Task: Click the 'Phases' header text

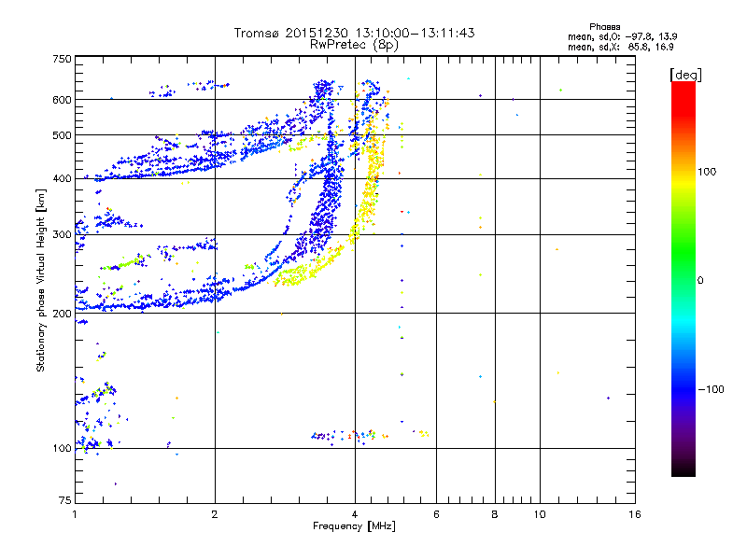Action: pyautogui.click(x=604, y=27)
